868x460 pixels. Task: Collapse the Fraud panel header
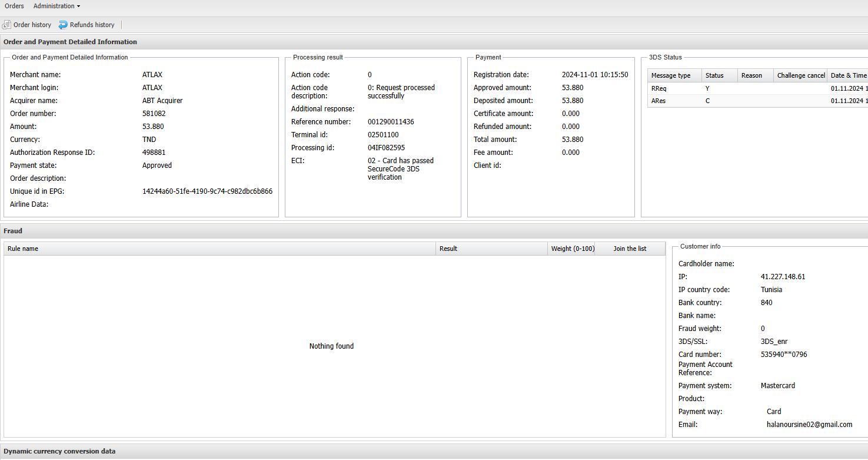click(x=13, y=231)
